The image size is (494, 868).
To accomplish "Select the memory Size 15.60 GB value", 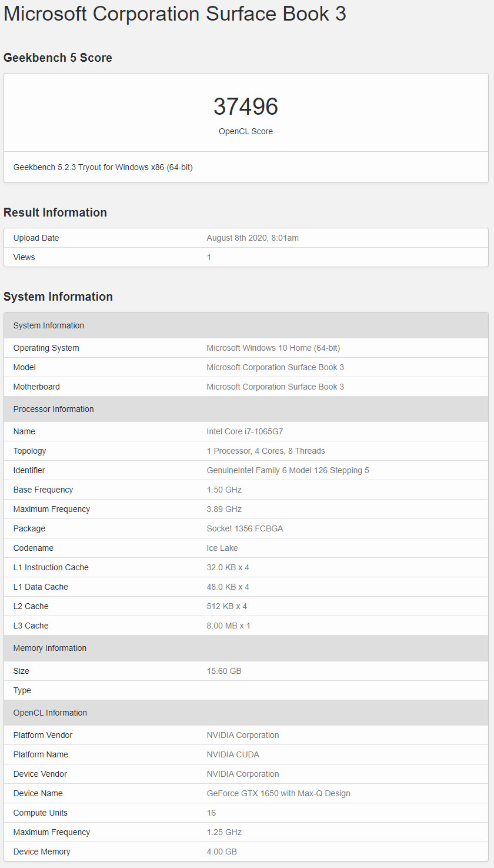I will coord(224,671).
